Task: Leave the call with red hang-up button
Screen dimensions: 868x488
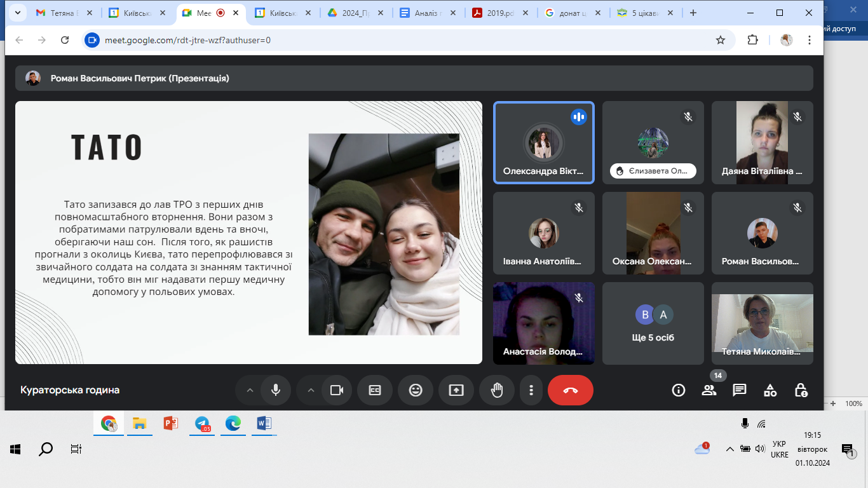Action: click(x=570, y=390)
